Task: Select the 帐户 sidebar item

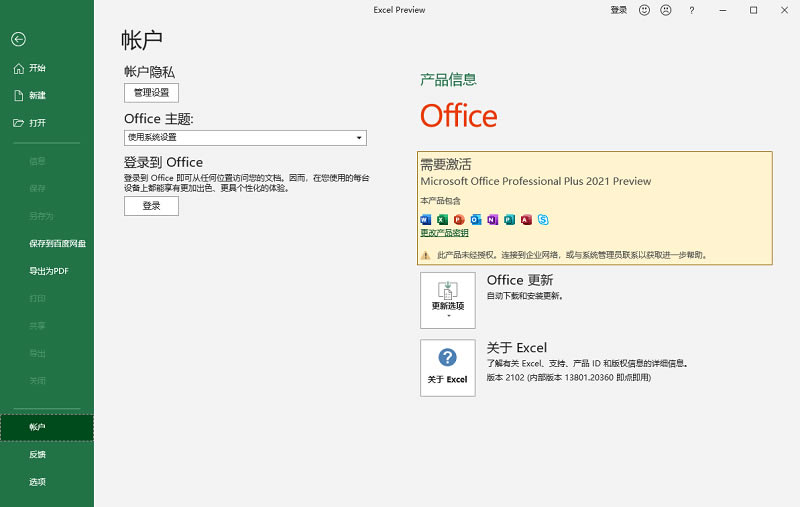Action: click(47, 427)
